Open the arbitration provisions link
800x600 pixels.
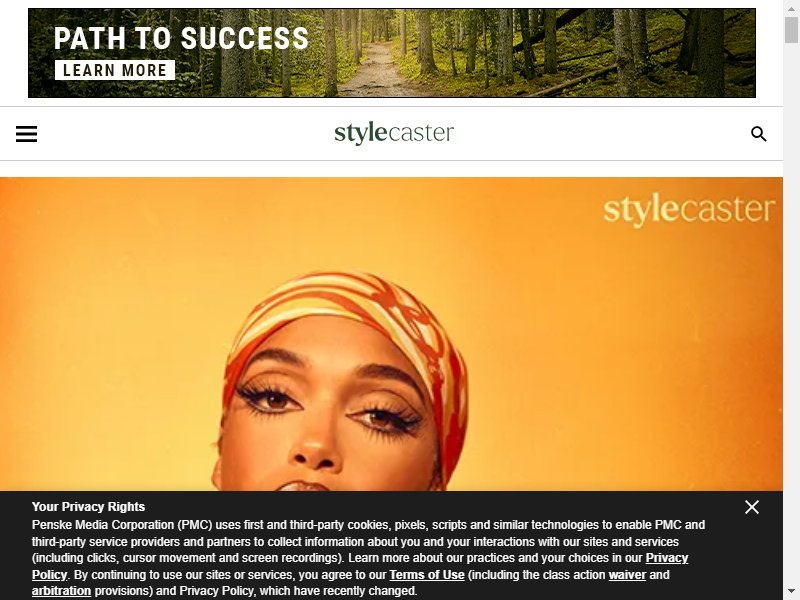tap(61, 591)
